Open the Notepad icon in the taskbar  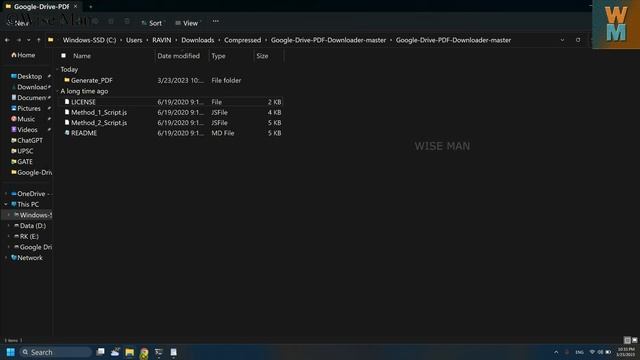coord(173,352)
